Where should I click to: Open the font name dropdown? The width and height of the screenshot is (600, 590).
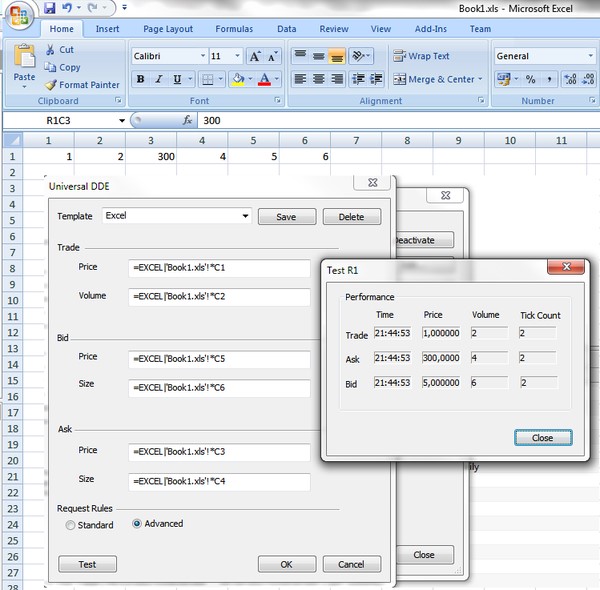203,56
